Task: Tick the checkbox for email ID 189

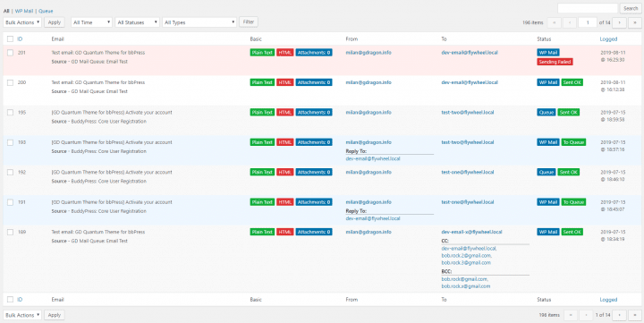Action: tap(10, 232)
